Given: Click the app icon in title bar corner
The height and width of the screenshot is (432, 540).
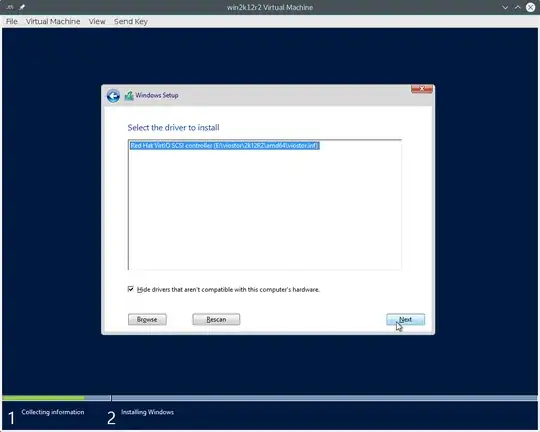Looking at the screenshot, I should [10, 7].
